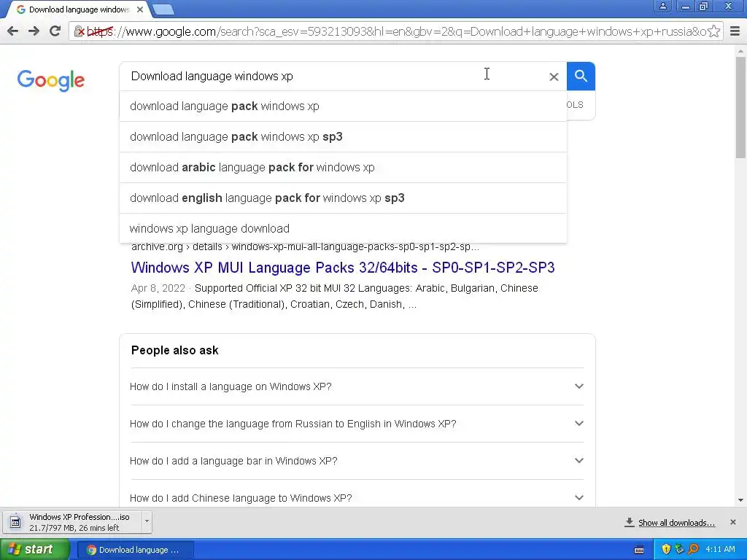This screenshot has width=747, height=560.
Task: Close the Download language tab
Action: [x=140, y=9]
